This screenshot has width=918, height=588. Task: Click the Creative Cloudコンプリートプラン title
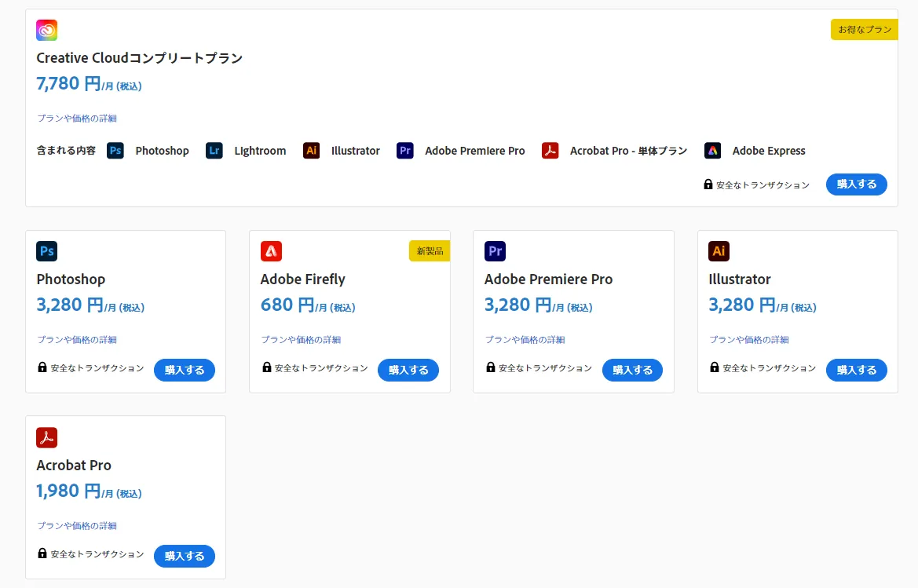139,58
